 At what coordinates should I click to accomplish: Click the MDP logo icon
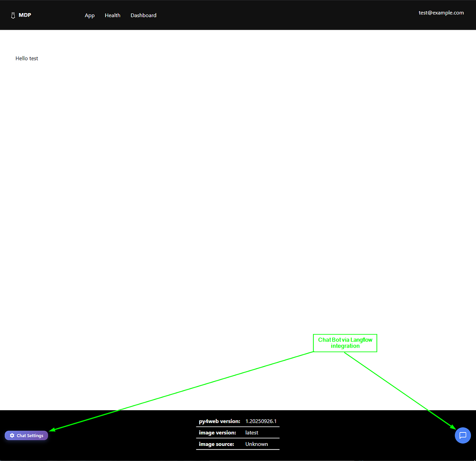(13, 15)
